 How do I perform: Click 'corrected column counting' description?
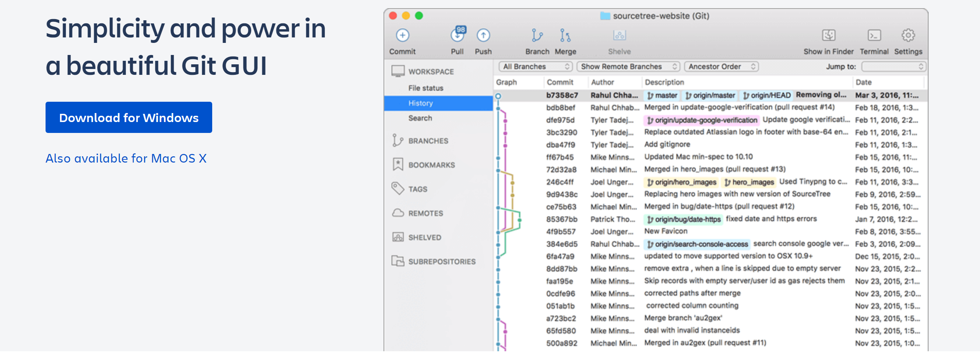tap(692, 306)
